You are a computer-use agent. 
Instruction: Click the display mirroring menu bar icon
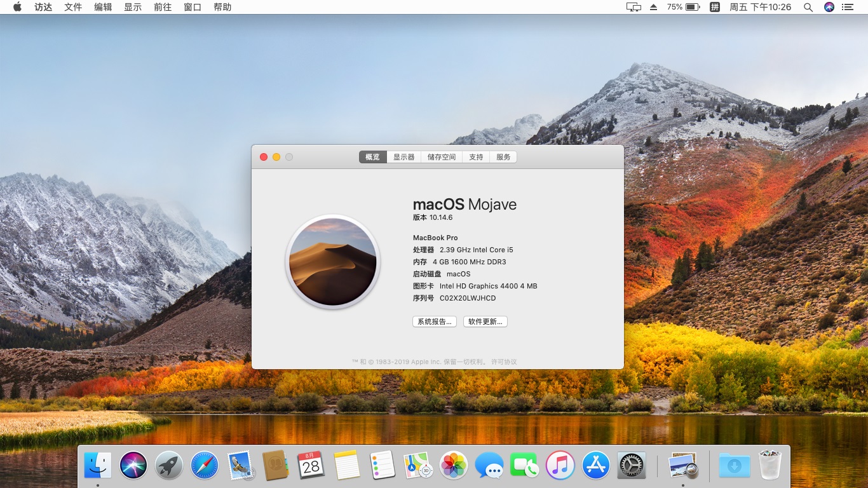634,7
